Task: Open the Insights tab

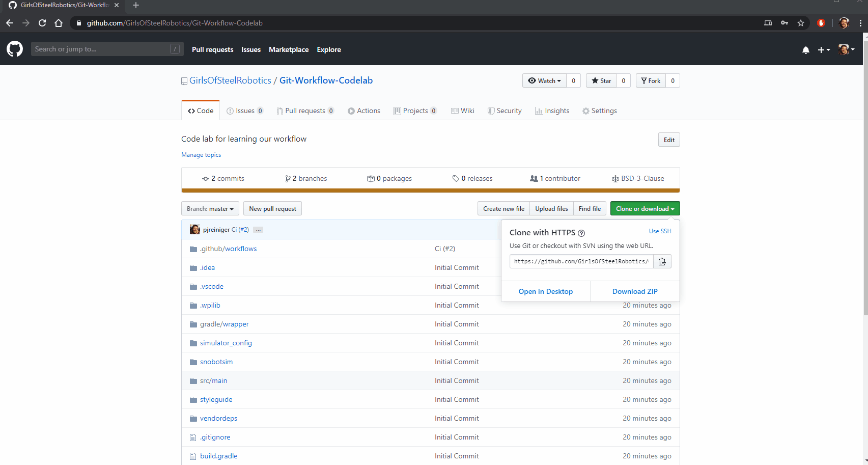Action: [x=552, y=111]
